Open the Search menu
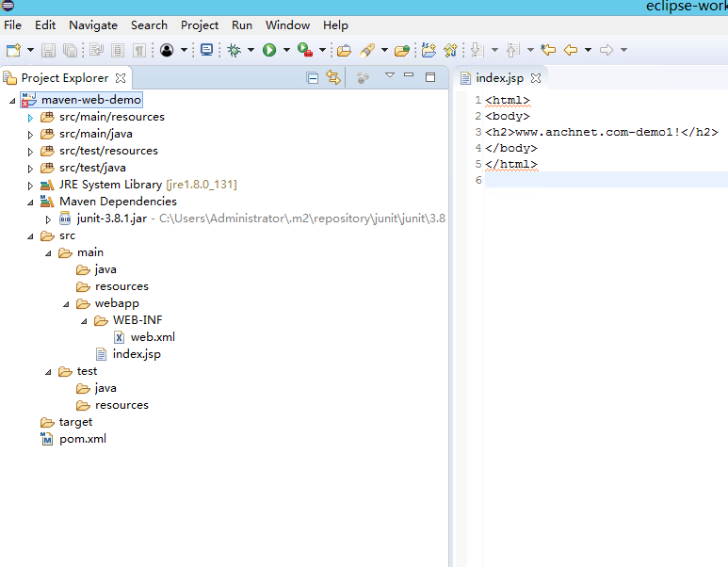Viewport: 728px width, 567px height. [x=149, y=25]
